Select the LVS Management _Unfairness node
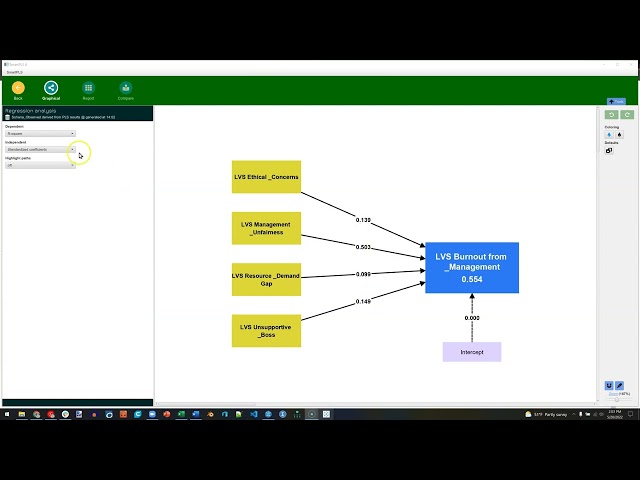The image size is (640, 480). click(x=267, y=228)
